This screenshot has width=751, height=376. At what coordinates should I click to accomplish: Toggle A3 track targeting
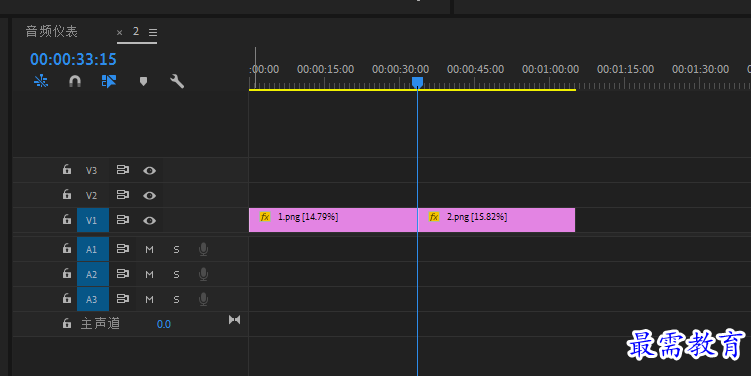point(93,299)
